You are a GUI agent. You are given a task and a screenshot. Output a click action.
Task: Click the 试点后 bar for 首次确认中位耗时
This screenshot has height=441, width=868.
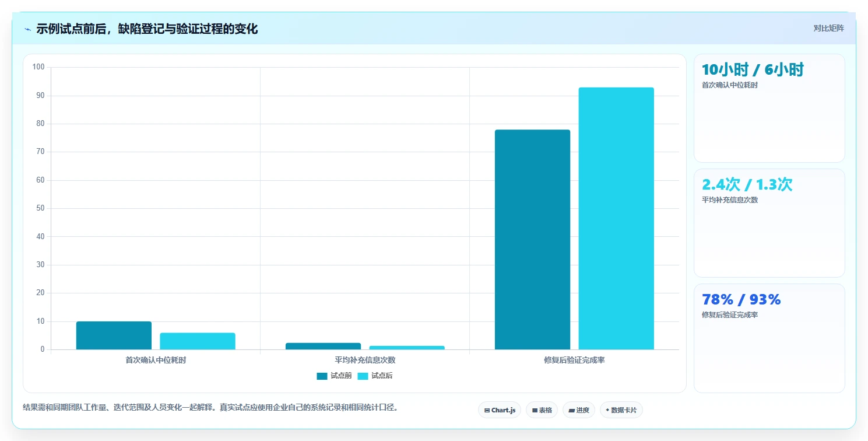198,341
